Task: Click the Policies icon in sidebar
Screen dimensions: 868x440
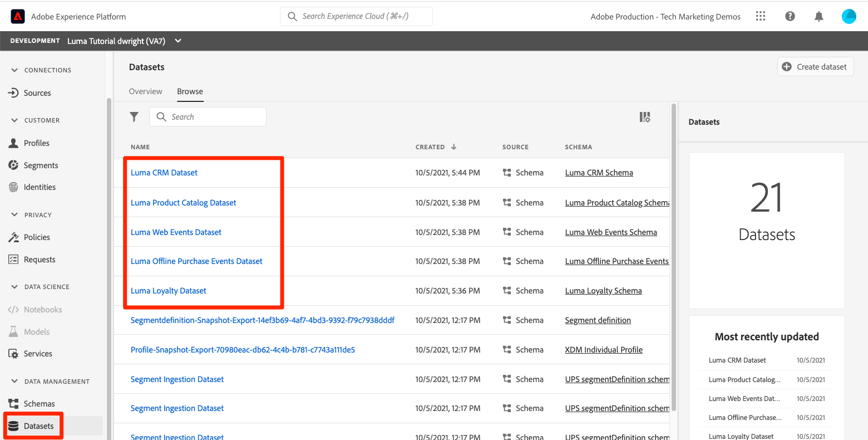Action: (13, 237)
